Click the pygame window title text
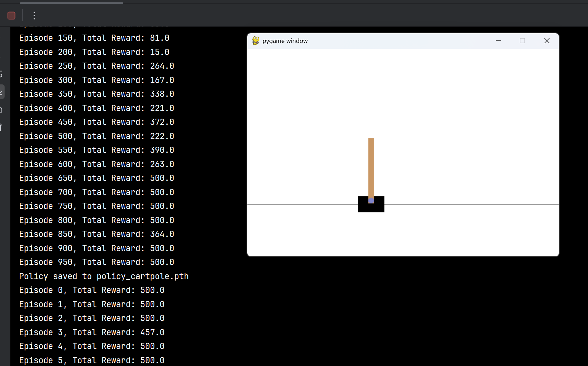 point(285,41)
